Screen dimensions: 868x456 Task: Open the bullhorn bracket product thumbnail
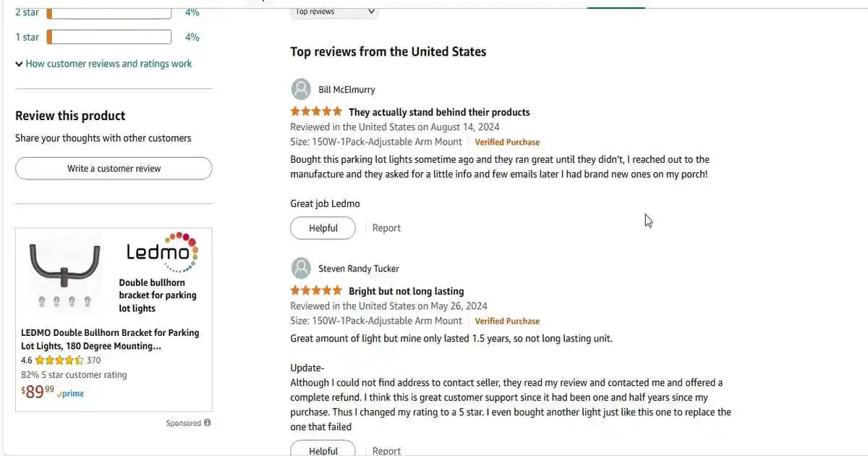(65, 274)
